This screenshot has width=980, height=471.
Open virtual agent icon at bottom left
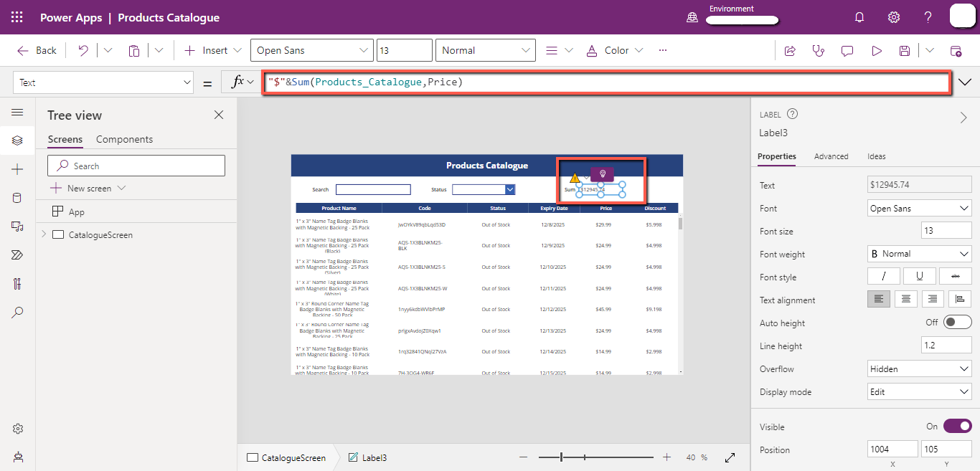(17, 457)
